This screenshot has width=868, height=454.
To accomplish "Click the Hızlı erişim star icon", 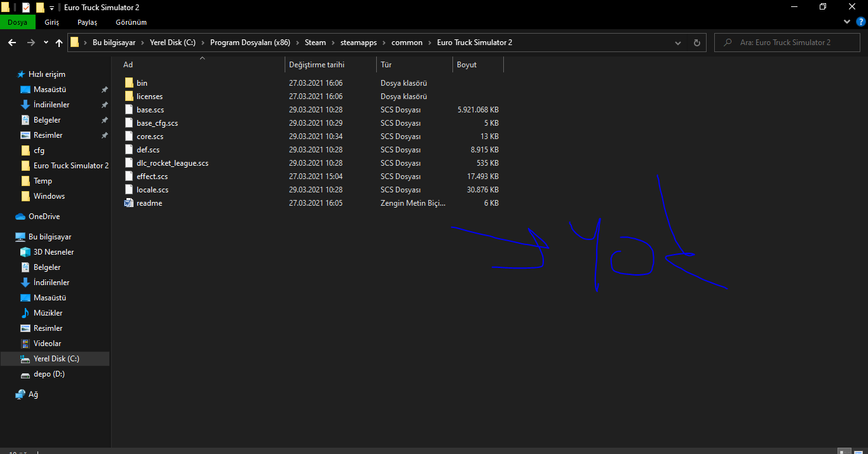I will pyautogui.click(x=21, y=74).
